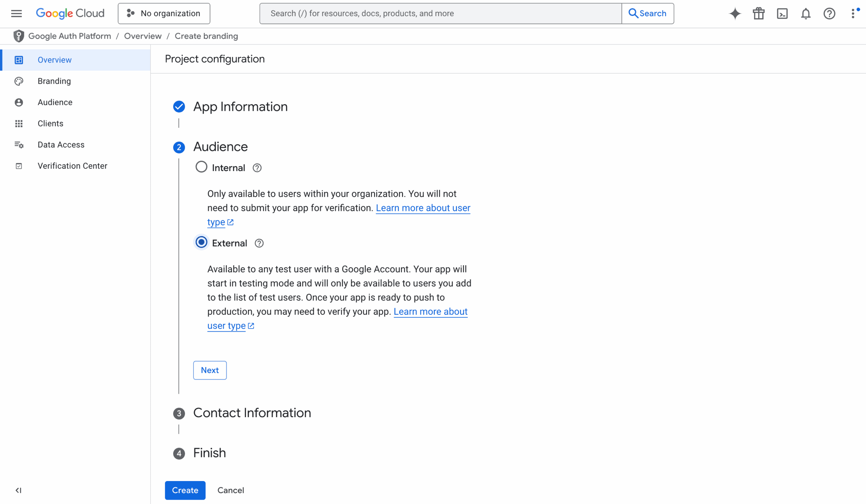Activate Cloud Shell terminal icon
Viewport: 866px width, 504px height.
tap(782, 14)
